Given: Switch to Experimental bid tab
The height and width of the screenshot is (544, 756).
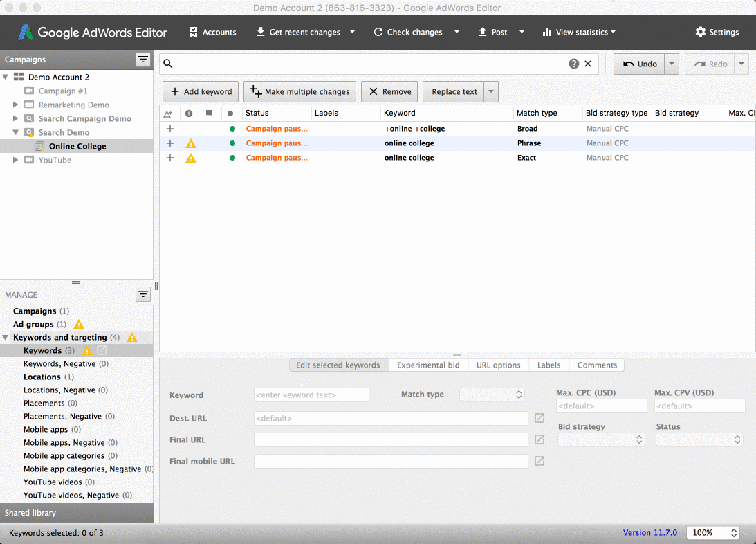Looking at the screenshot, I should click(x=428, y=365).
